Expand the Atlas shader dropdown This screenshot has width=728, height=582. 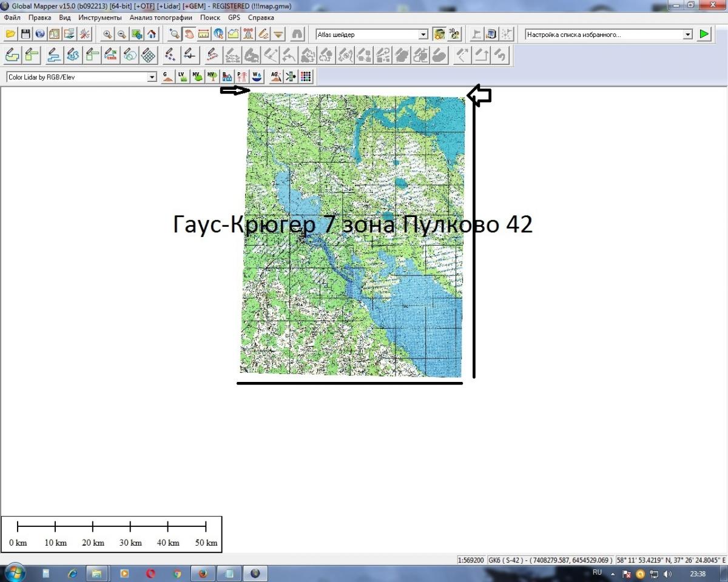423,35
